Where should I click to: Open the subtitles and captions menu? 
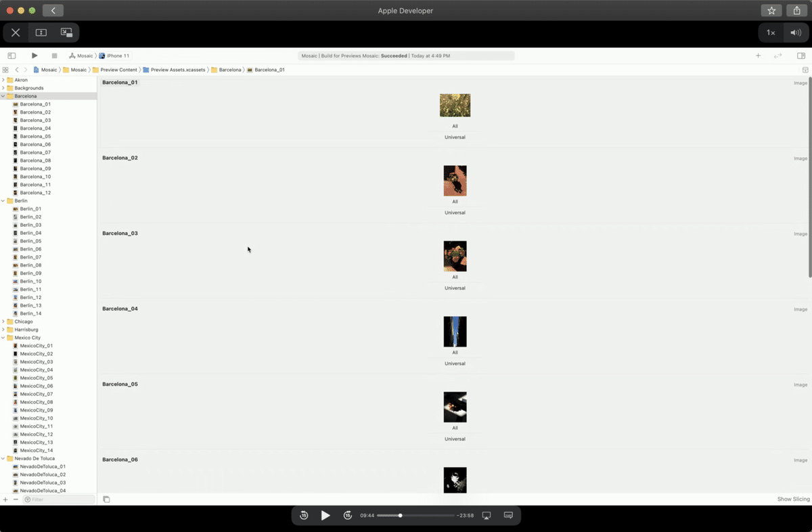508,516
